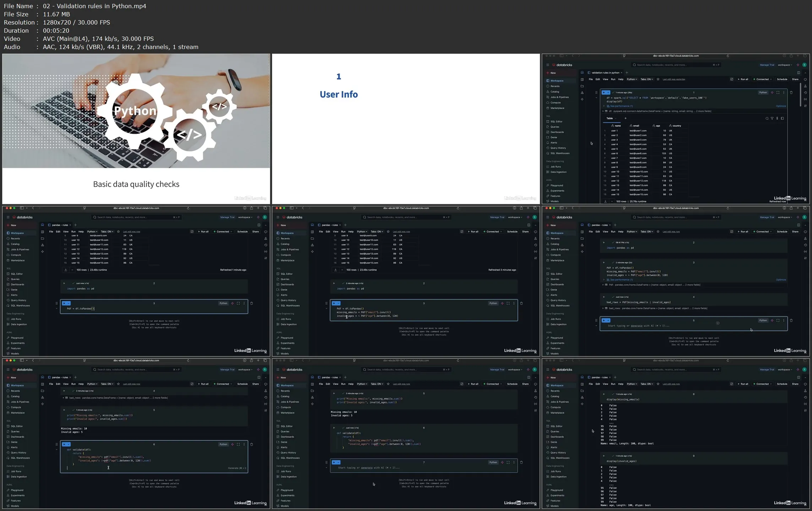Click the search magnifier icon in the cell 1 table output
Viewport: 812px width, 511px height.
click(x=767, y=118)
